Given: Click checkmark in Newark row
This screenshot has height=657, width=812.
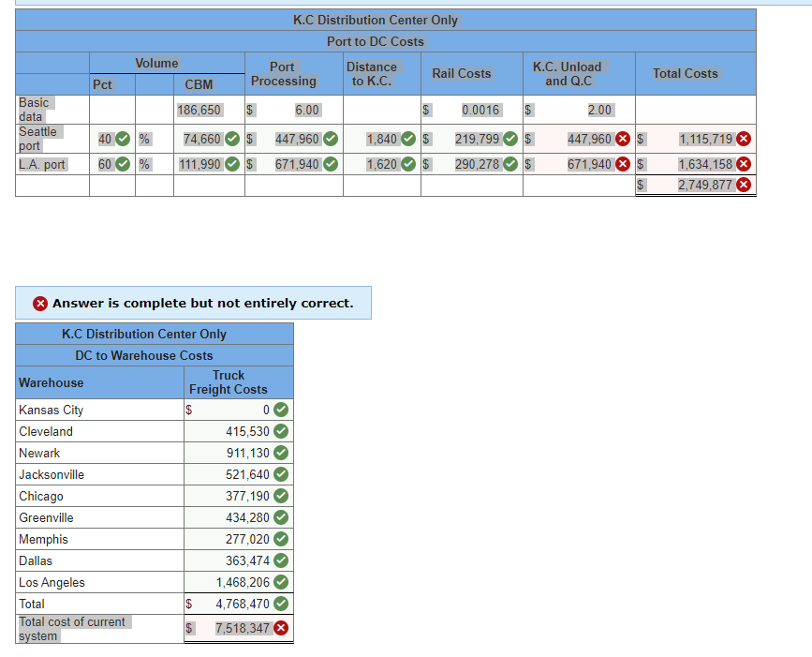Looking at the screenshot, I should pyautogui.click(x=281, y=453).
